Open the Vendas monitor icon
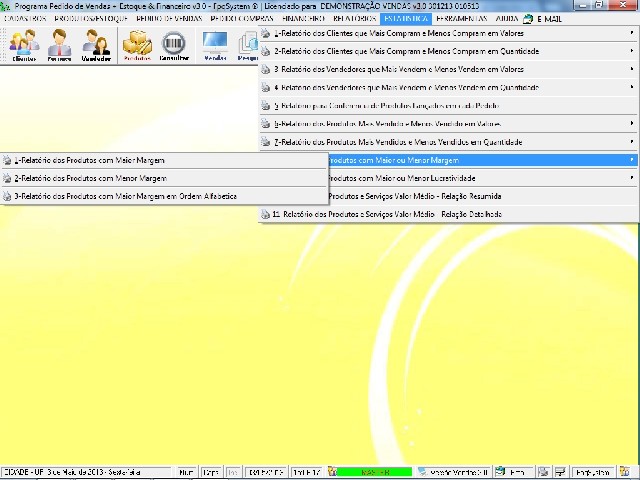Image resolution: width=640 pixels, height=480 pixels. (x=214, y=46)
